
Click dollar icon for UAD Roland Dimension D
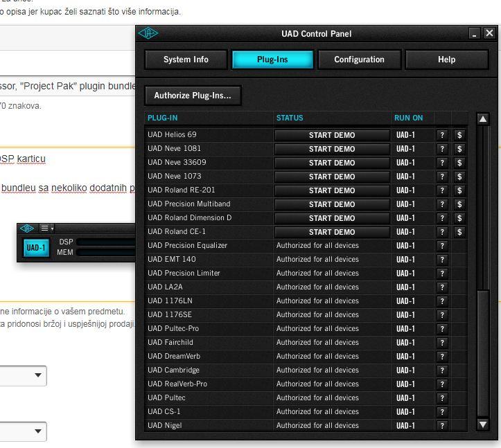tap(459, 218)
